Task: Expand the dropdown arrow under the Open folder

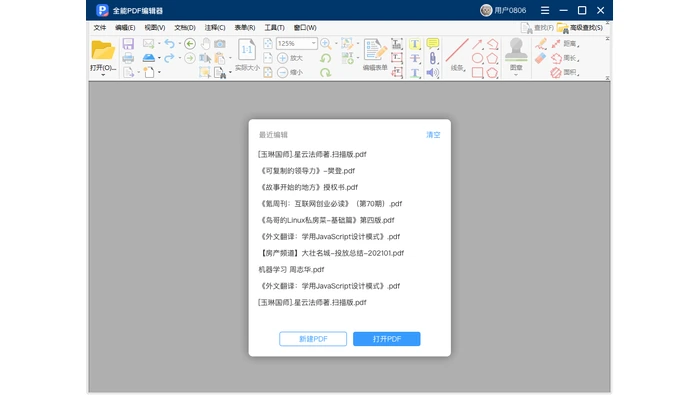Action: click(103, 75)
